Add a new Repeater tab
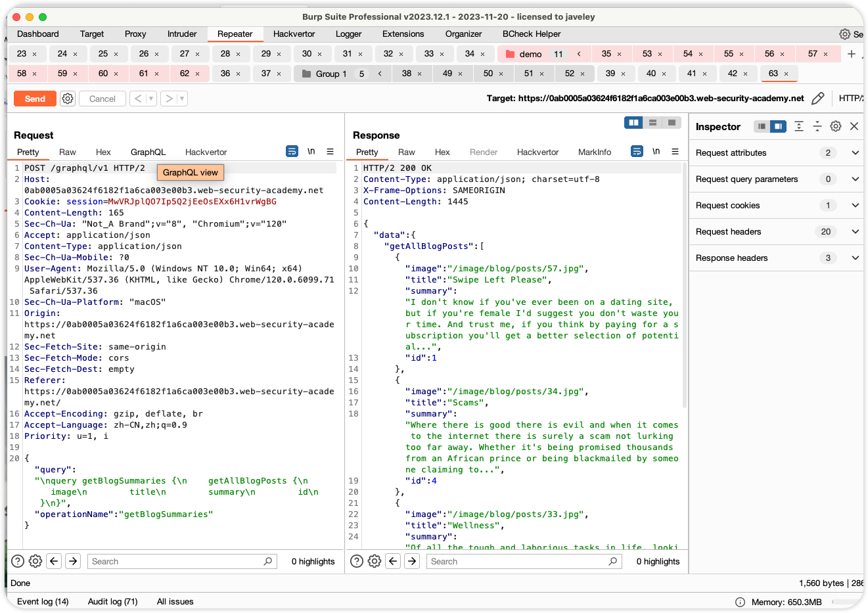The width and height of the screenshot is (868, 613). pos(852,54)
